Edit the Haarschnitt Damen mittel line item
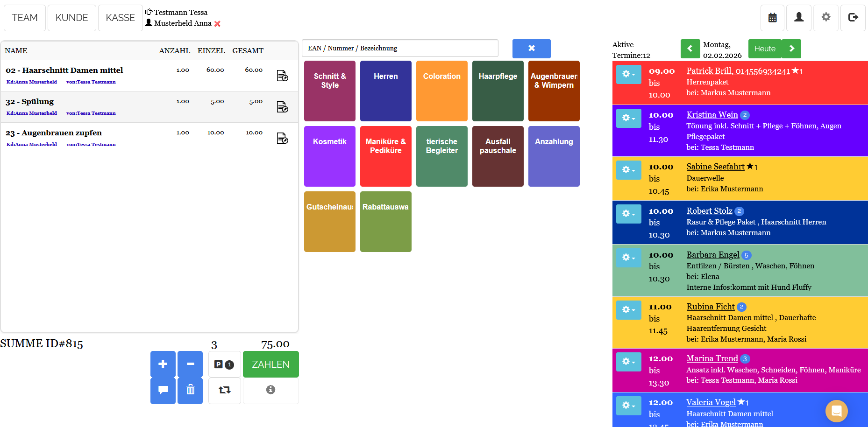This screenshot has width=868, height=427. [282, 76]
